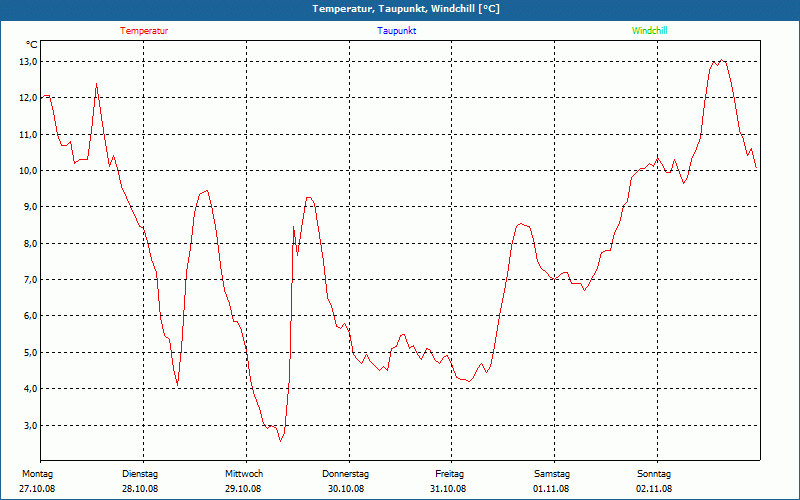Click the 13,0 y-axis value
This screenshot has height=500, width=800.
(x=29, y=62)
